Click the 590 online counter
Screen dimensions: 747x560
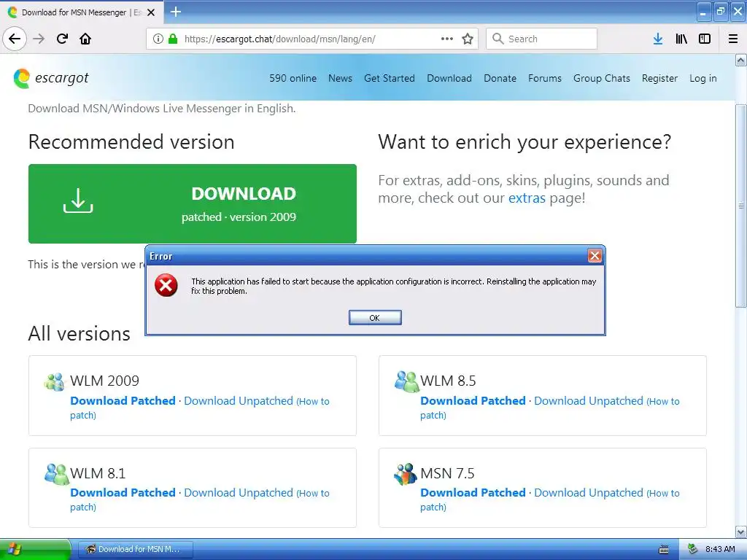click(293, 78)
